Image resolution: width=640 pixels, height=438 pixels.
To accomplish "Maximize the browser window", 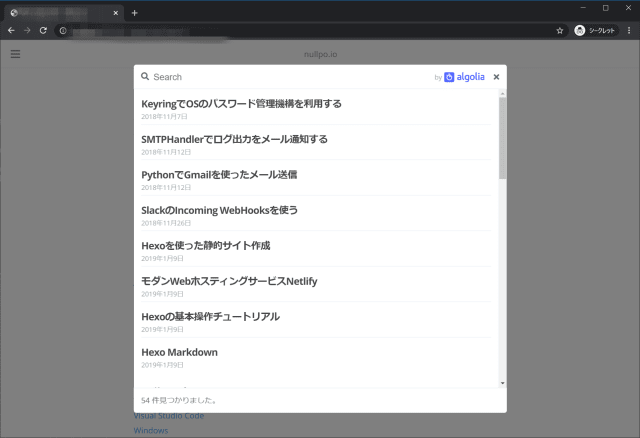I will tap(606, 8).
